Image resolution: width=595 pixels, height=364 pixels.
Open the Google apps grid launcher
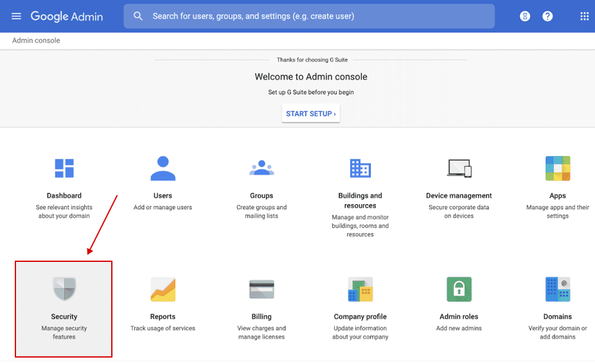[x=584, y=16]
